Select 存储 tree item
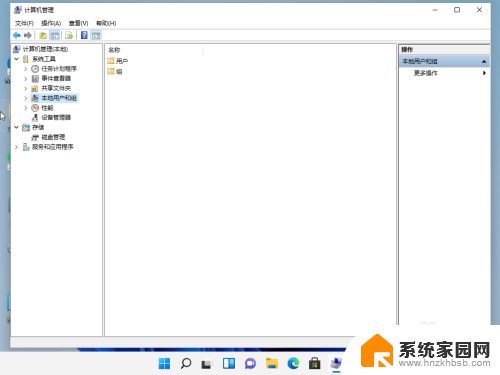 (x=38, y=127)
